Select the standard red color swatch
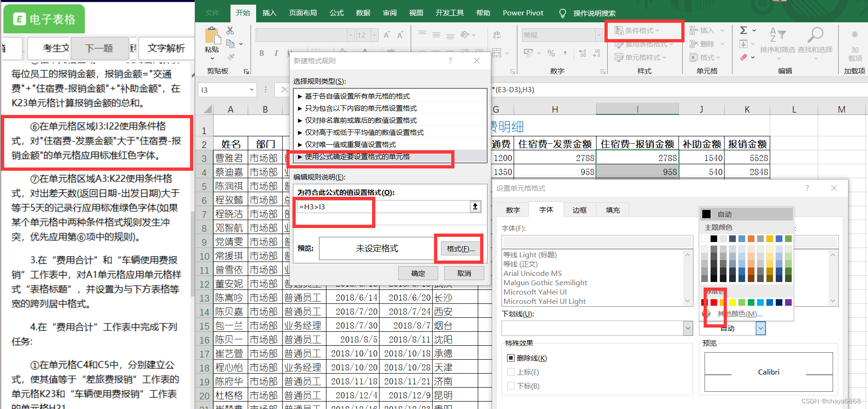The width and height of the screenshot is (868, 409). click(713, 302)
